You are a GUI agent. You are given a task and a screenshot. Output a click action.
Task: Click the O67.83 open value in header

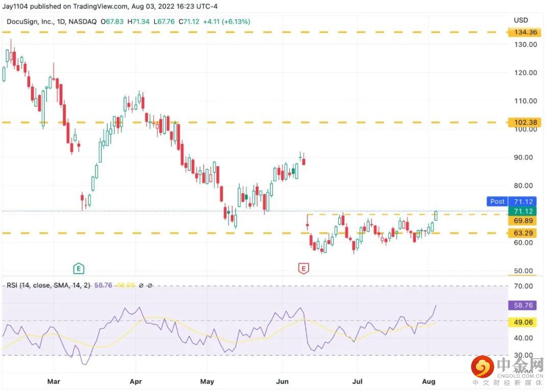pyautogui.click(x=112, y=22)
